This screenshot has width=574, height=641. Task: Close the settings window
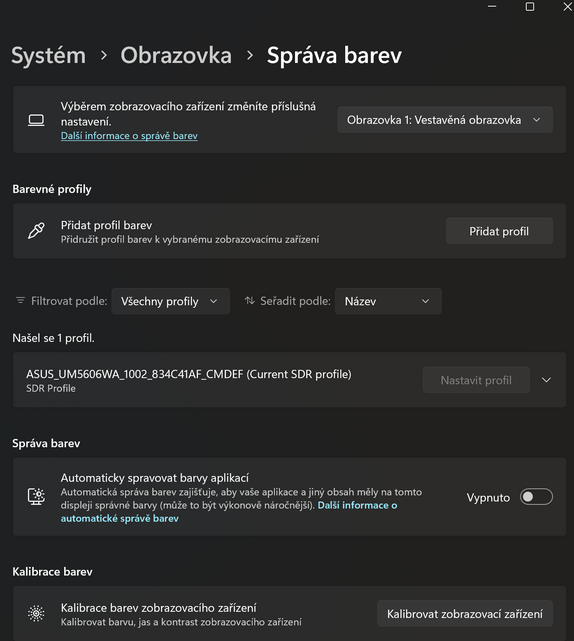(x=567, y=7)
